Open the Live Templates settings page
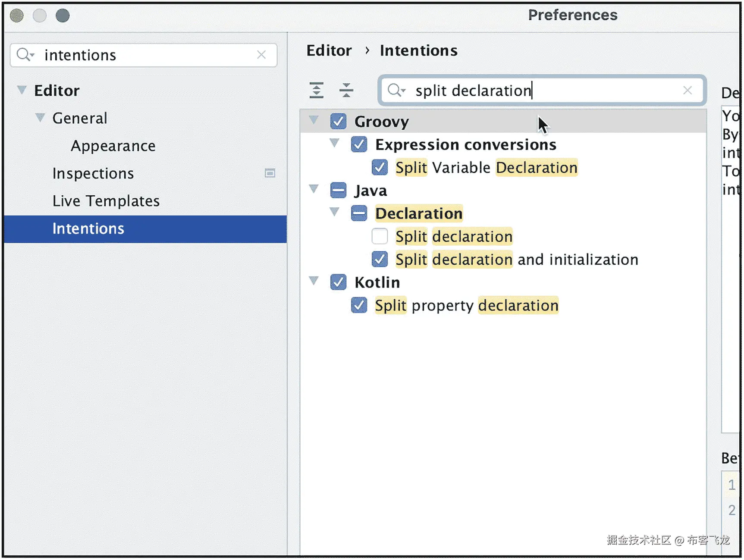The height and width of the screenshot is (560, 744). 106,201
